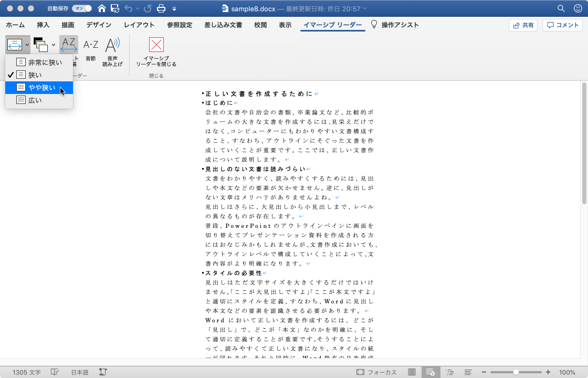Click the Word document icon beside sample8.docx

click(225, 8)
